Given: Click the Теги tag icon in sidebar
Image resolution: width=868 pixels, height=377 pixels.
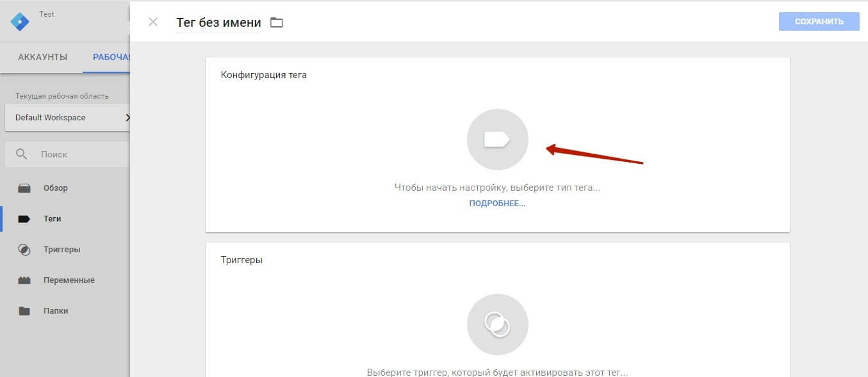Looking at the screenshot, I should coord(24,219).
